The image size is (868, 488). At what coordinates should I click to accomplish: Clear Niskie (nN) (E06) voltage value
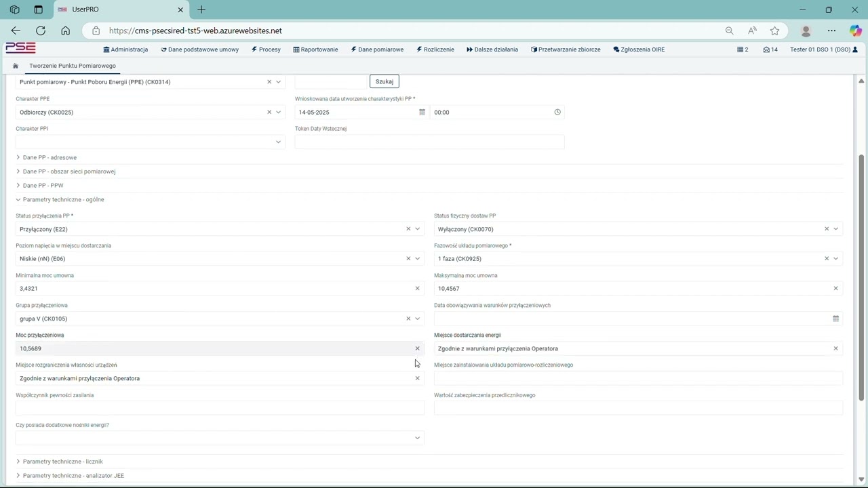point(408,259)
